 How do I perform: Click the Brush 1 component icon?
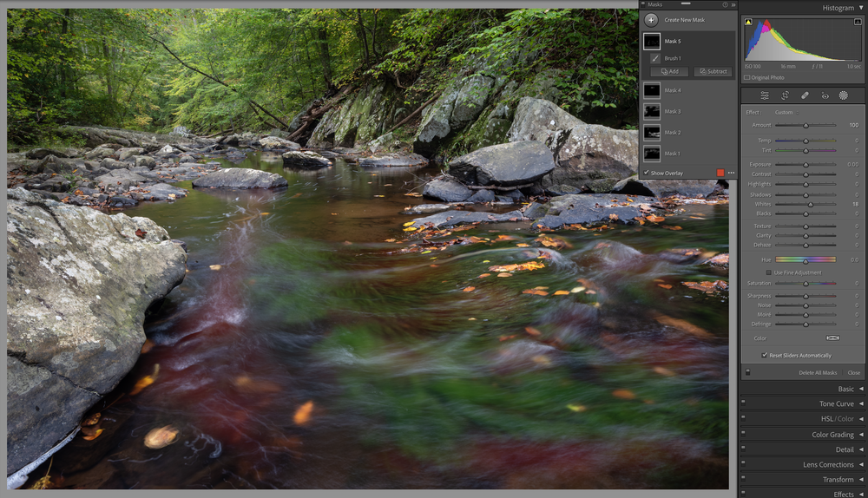coord(654,58)
